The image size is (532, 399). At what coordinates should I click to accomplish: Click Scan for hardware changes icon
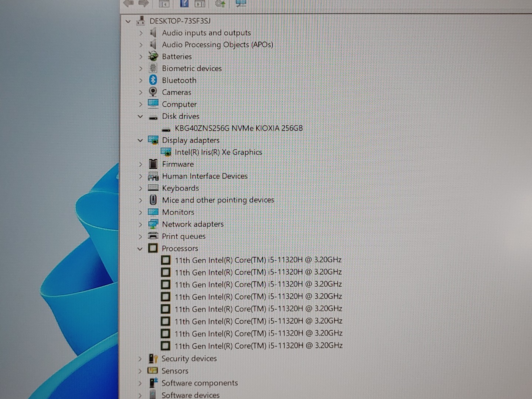pos(241,3)
